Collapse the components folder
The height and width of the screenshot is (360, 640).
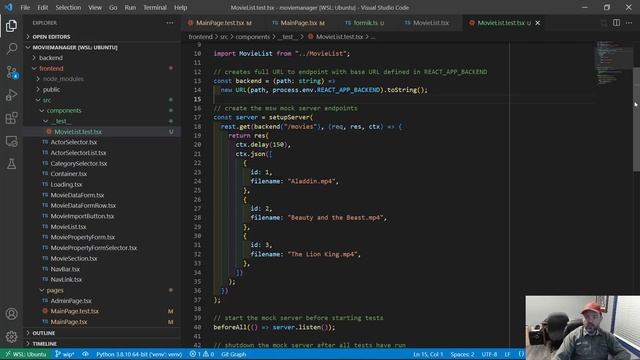tap(102, 111)
